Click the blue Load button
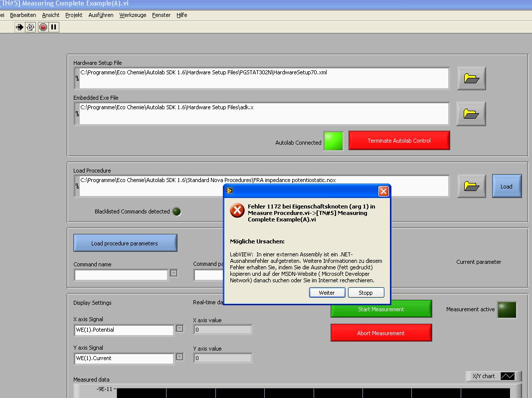The height and width of the screenshot is (398, 532). (507, 186)
